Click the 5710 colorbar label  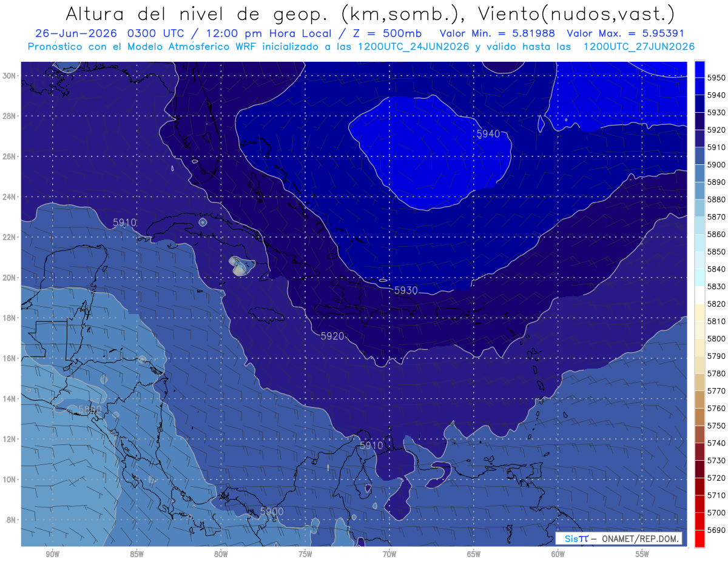pyautogui.click(x=717, y=495)
